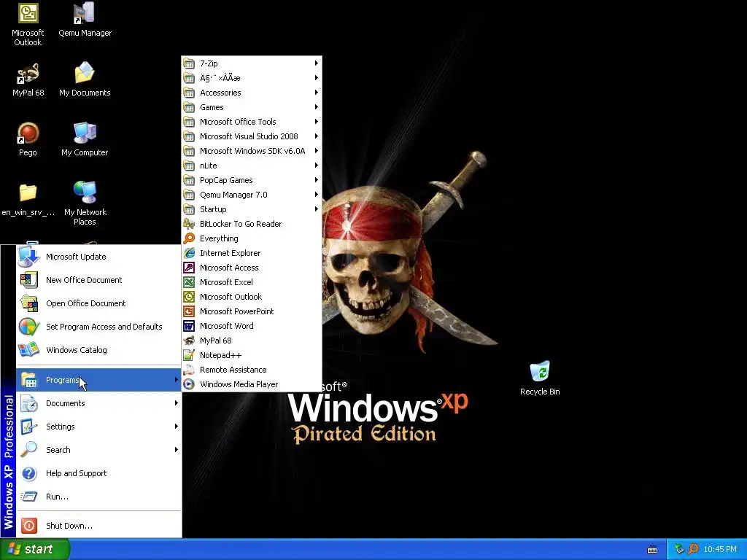Launch Microsoft Access from Programs menu
The image size is (747, 560).
252,268
